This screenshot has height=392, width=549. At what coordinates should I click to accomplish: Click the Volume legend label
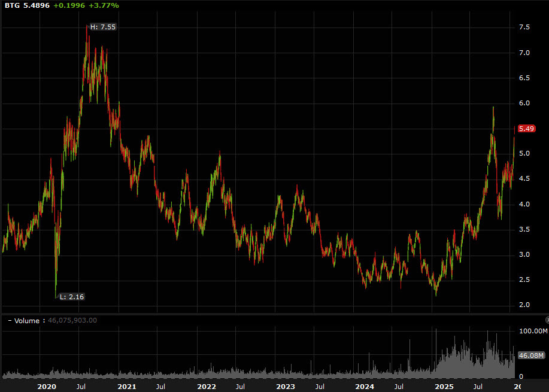point(29,320)
